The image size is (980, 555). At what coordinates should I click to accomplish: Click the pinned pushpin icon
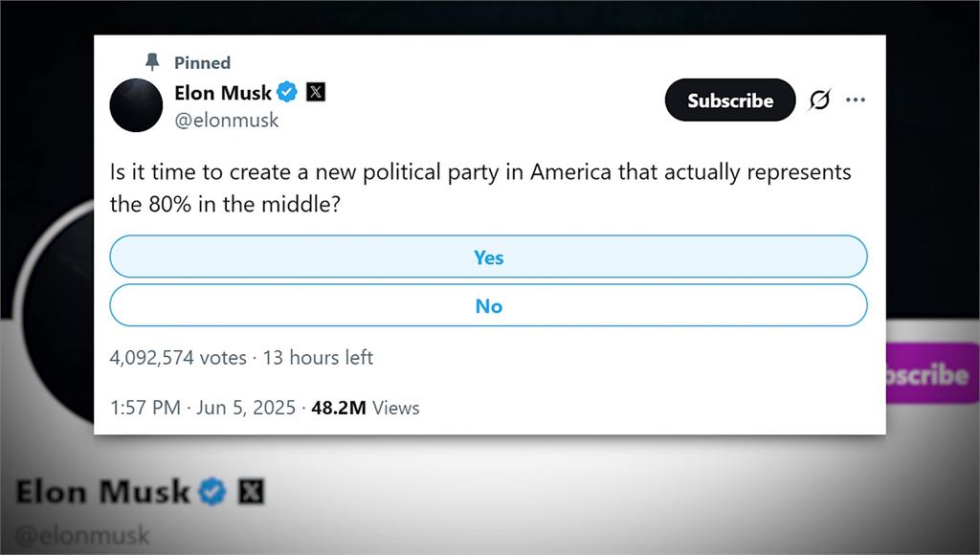pos(152,62)
